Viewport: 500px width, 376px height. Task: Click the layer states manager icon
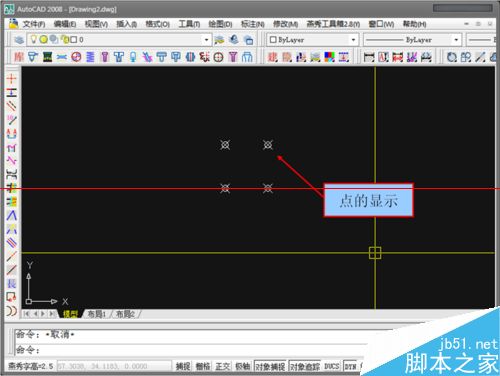pos(249,40)
